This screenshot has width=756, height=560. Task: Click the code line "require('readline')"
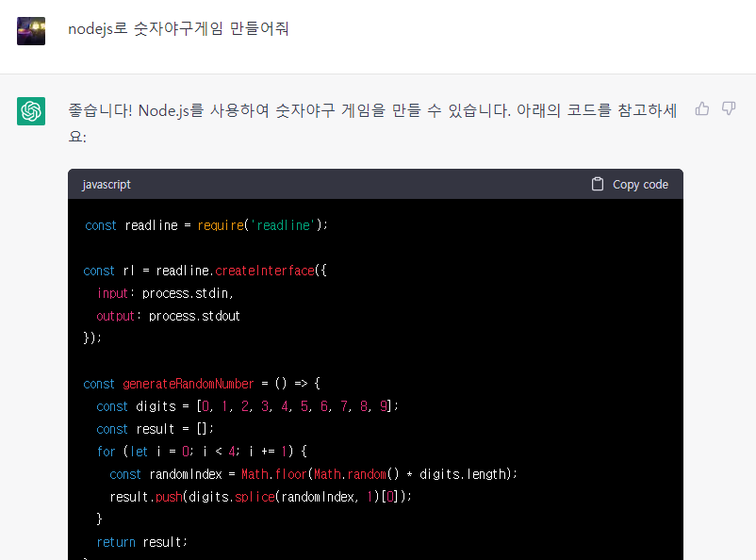click(263, 225)
